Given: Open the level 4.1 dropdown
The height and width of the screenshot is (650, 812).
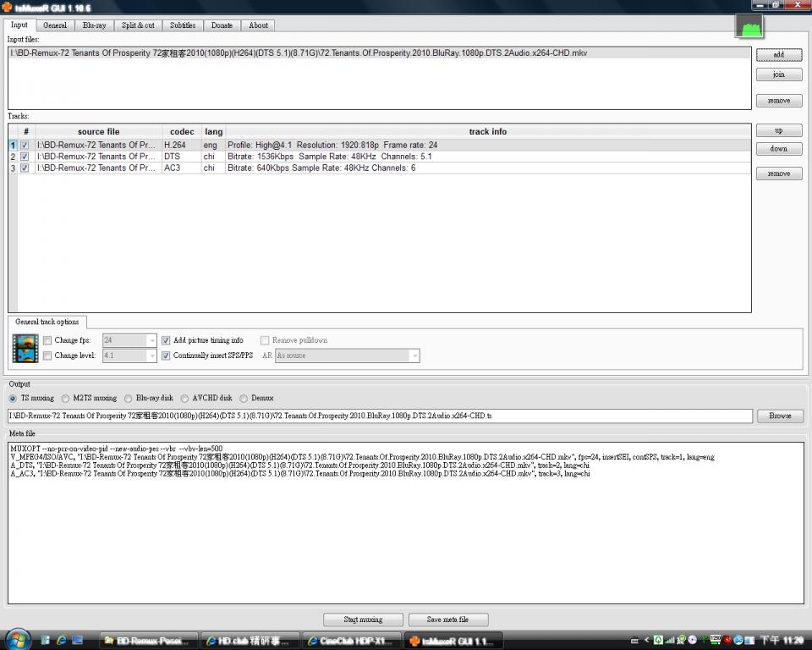Looking at the screenshot, I should [151, 355].
